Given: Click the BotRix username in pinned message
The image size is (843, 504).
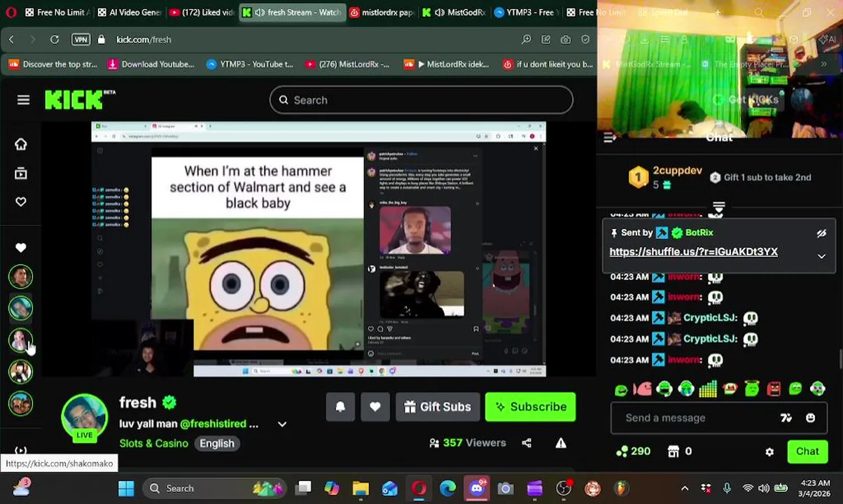Looking at the screenshot, I should coord(699,232).
